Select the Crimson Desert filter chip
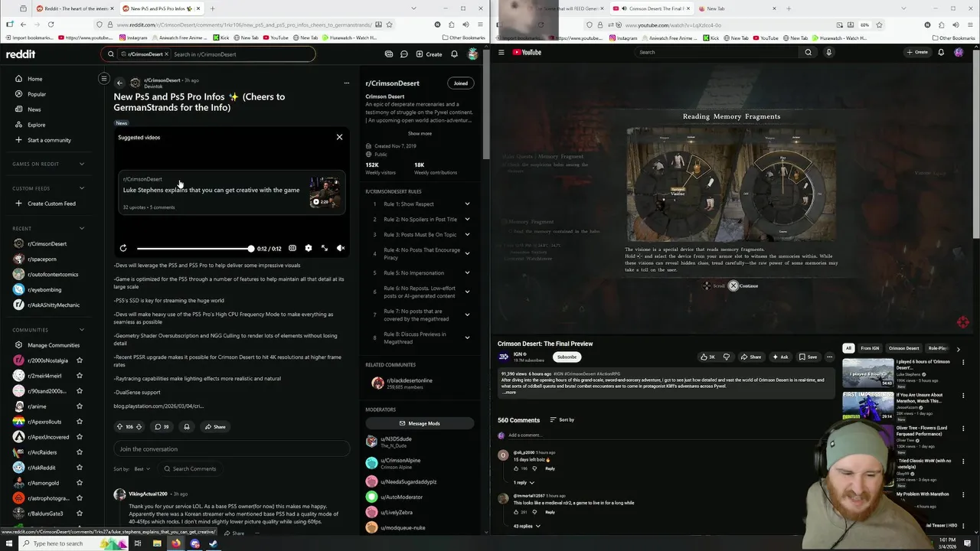The width and height of the screenshot is (980, 551). 904,348
